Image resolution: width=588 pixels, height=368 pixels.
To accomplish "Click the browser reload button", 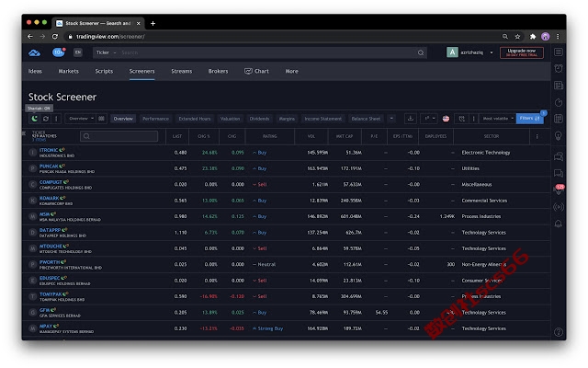I will coord(55,37).
